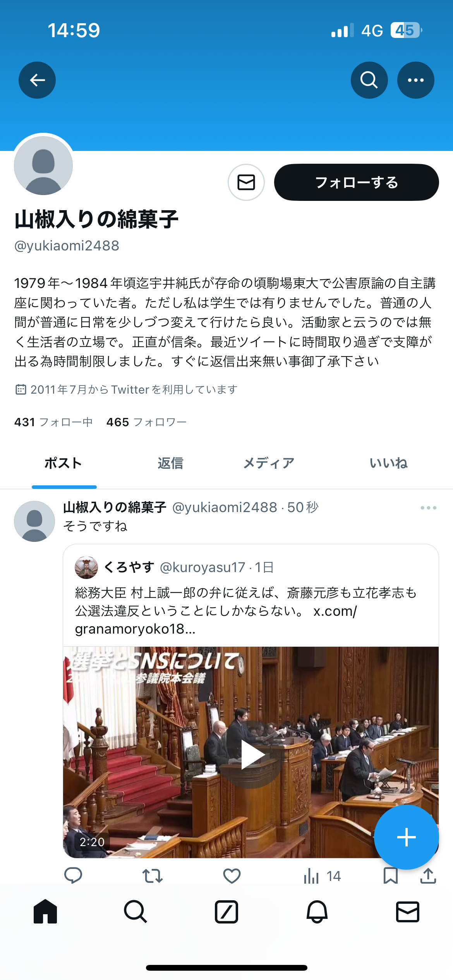The image size is (453, 980).
Task: Open くろやす quoted post author avatar
Action: 86,567
